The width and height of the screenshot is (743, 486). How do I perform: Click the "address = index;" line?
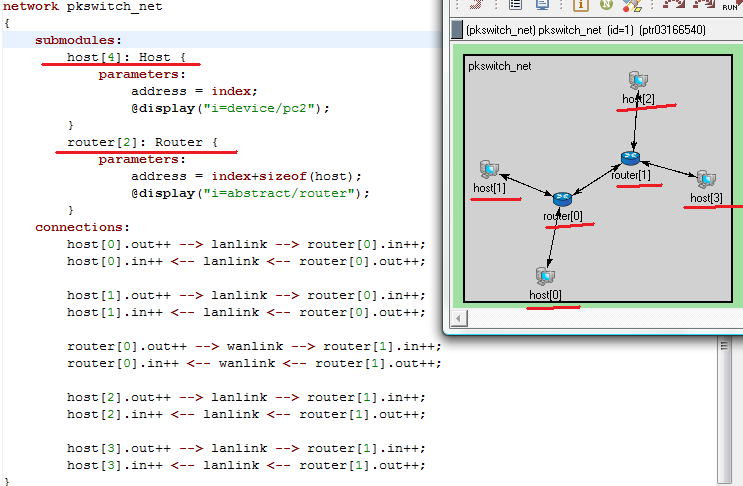coord(194,91)
